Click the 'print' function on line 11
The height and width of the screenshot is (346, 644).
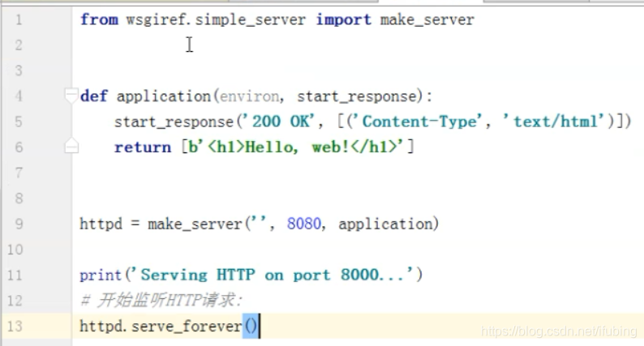[101, 276]
